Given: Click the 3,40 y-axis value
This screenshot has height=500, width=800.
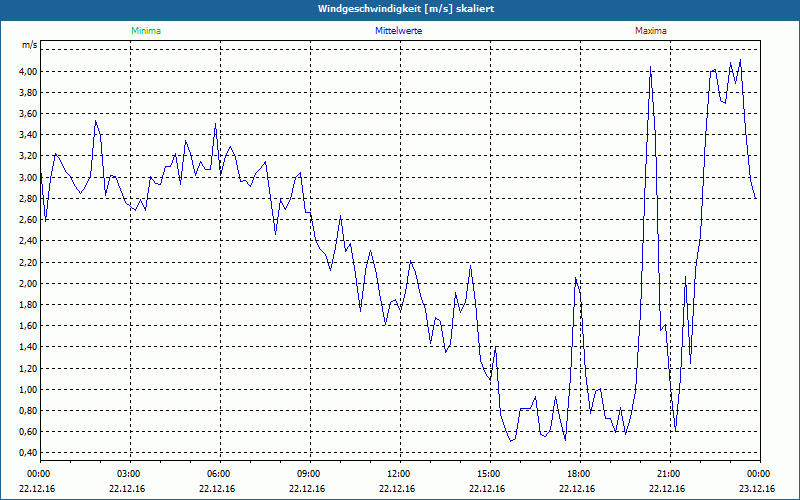Looking at the screenshot, I should [x=29, y=135].
